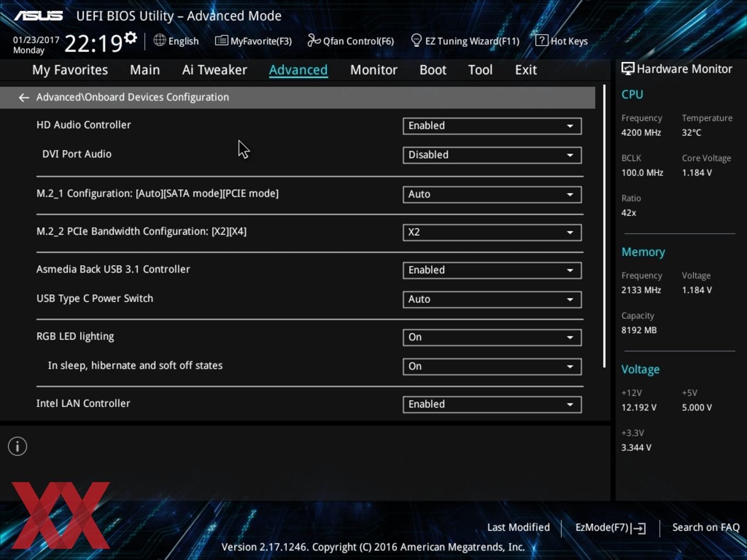Screen dimensions: 747x560
Task: Click the 5.000 V reading
Action: pos(697,407)
